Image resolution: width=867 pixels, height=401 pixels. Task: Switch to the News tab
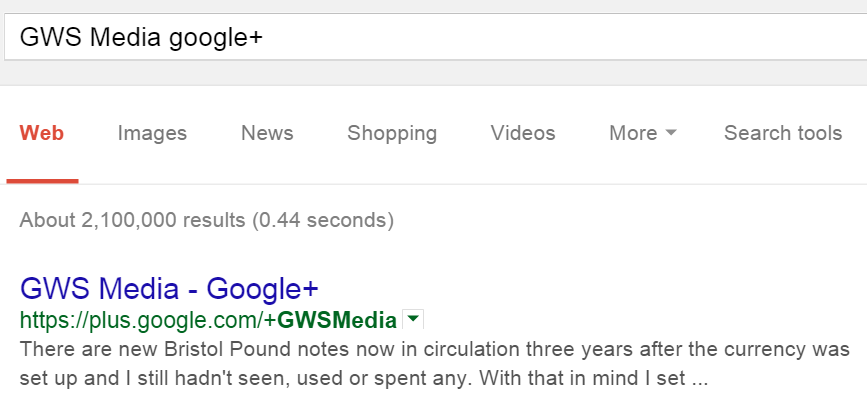coord(267,133)
